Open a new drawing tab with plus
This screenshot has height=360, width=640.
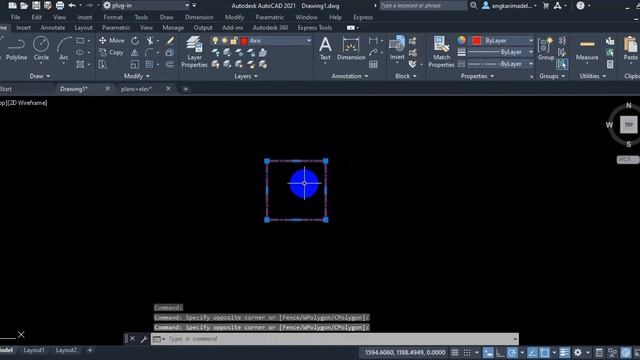tap(186, 89)
